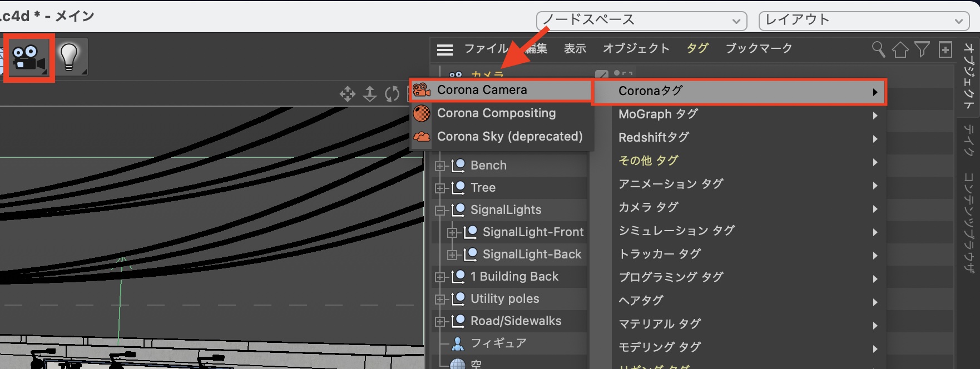Open the オブジェクト menu
This screenshot has width=980, height=369.
point(636,49)
